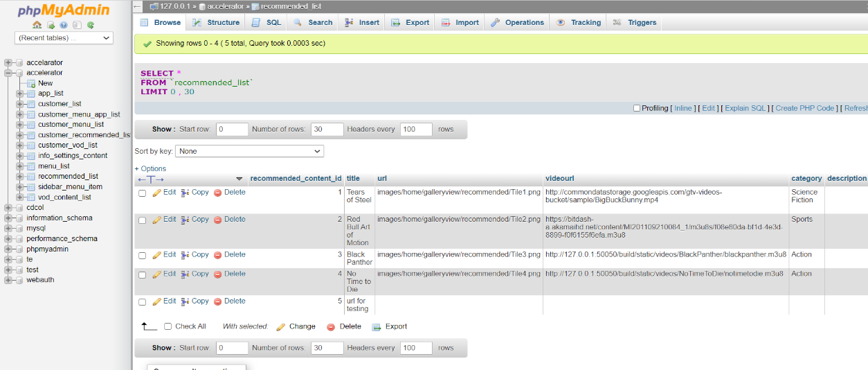The width and height of the screenshot is (868, 370).
Task: Click pencil Edit icon for Tears of Steel row
Action: 157,193
